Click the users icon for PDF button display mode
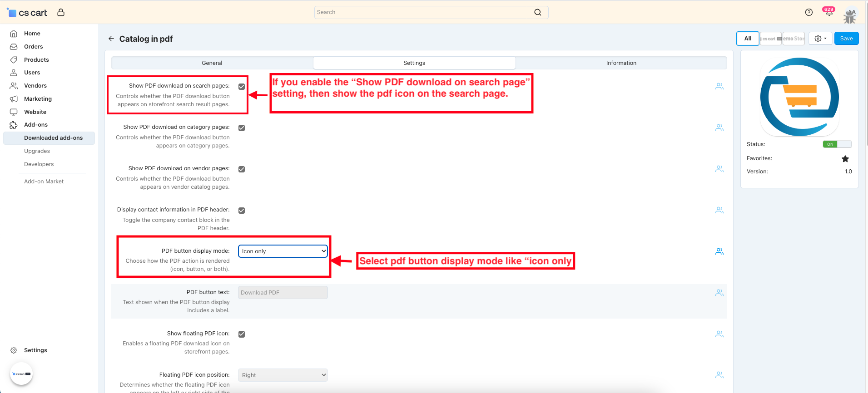The width and height of the screenshot is (868, 393). tap(719, 251)
